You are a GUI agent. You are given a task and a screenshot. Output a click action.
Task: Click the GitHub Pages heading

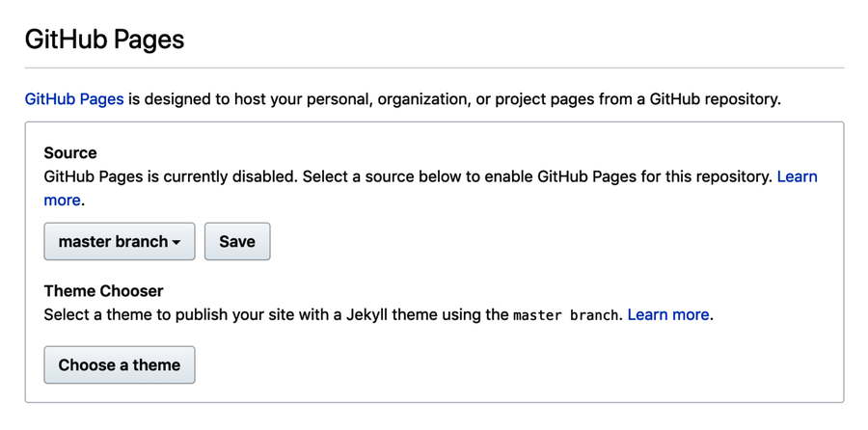pos(104,40)
